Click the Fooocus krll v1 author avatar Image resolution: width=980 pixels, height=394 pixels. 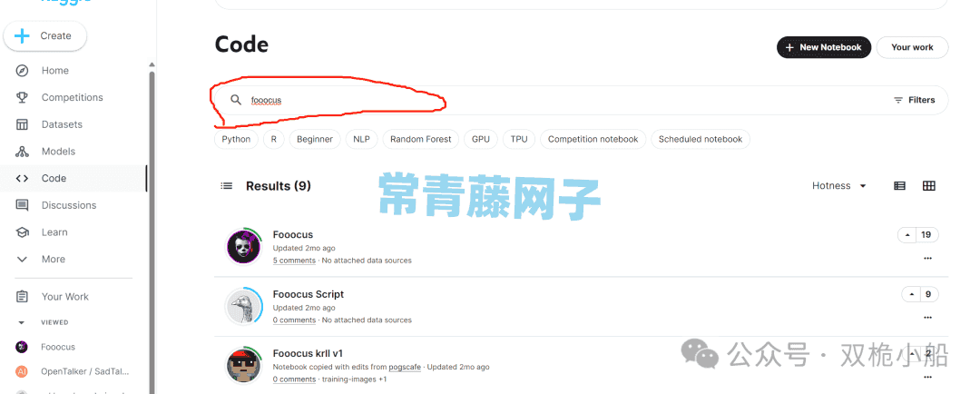tap(243, 365)
